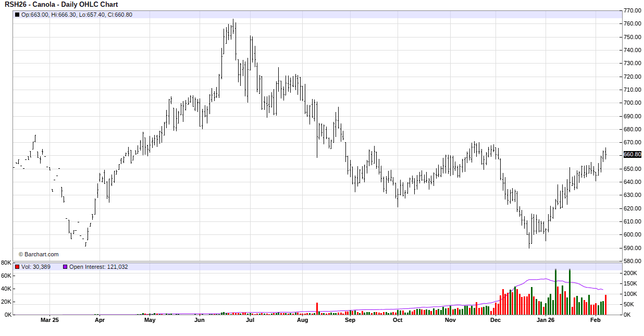Click the 770.00 price axis label
644x336 pixels.
[x=632, y=10]
